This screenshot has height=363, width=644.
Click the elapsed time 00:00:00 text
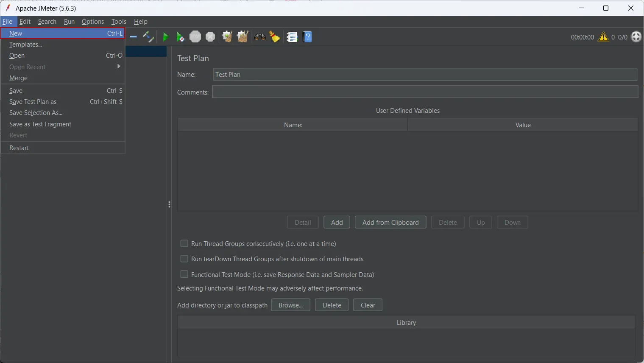tap(582, 37)
